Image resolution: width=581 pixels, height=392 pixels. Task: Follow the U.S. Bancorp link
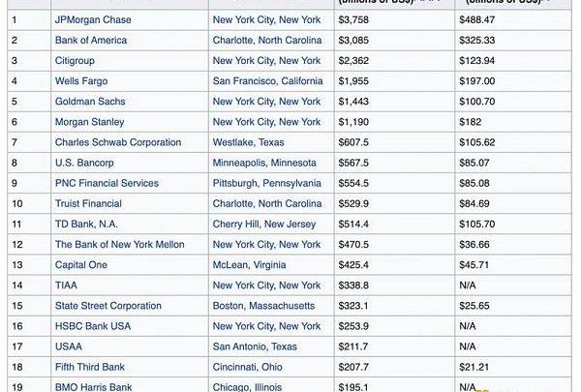click(x=84, y=163)
